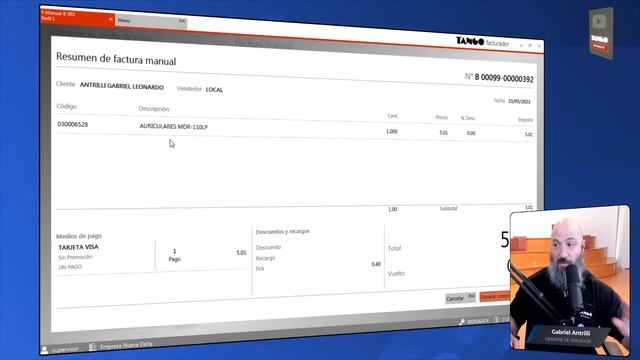Screen dimensions: 640x360
Task: Select the TARJETA VISA payment method
Action: (78, 247)
